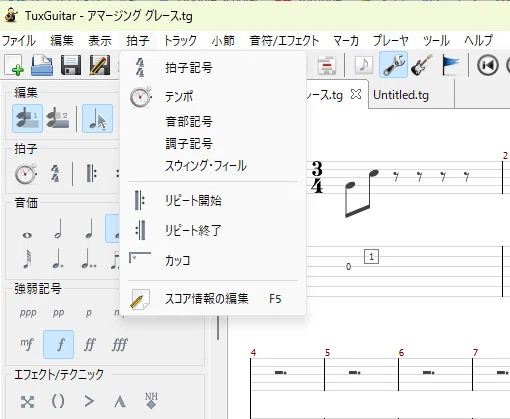
Task: Choose カッコ from the menu
Action: point(213,260)
